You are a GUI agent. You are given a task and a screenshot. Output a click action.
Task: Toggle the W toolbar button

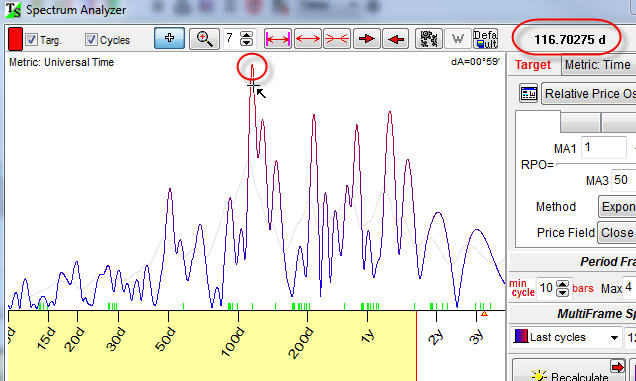pos(458,39)
